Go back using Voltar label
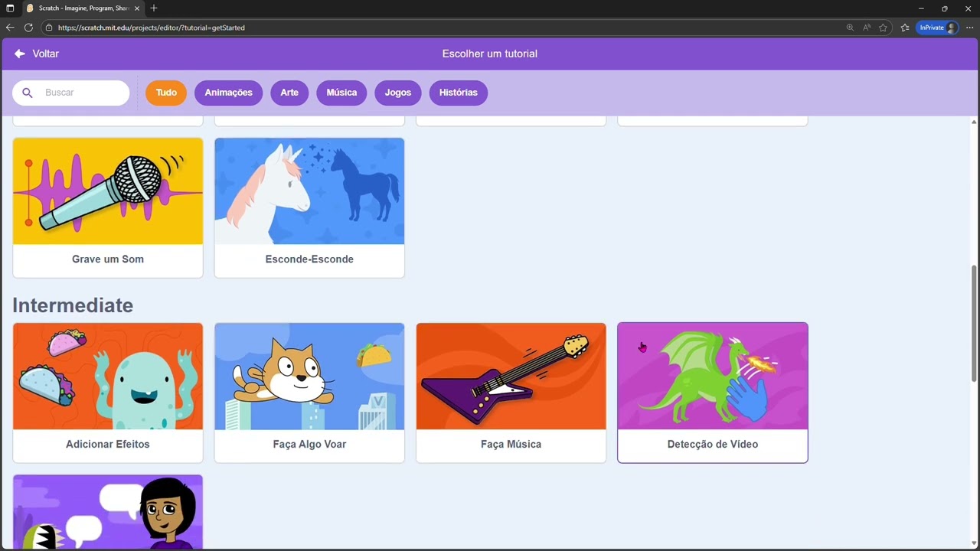980x551 pixels. click(46, 54)
